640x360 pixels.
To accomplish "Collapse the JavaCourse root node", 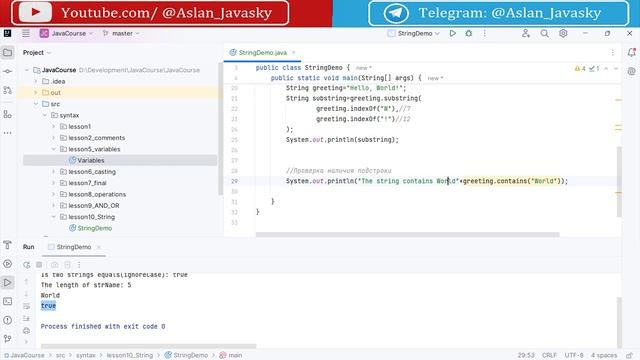I will (x=27, y=70).
